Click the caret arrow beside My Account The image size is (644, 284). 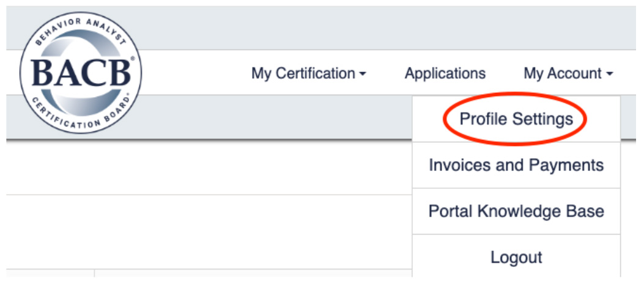pyautogui.click(x=610, y=75)
